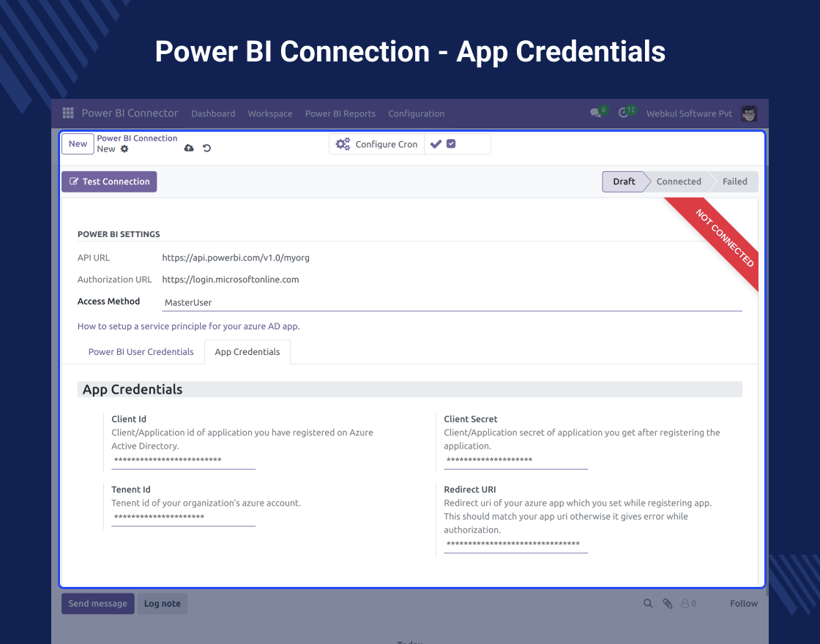The width and height of the screenshot is (820, 644).
Task: Click the search messages magnifier icon
Action: tap(648, 603)
